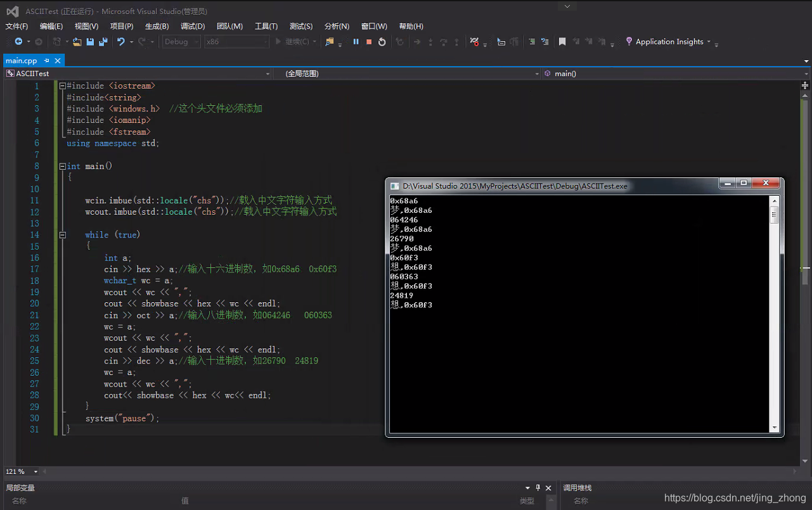Uncomment the selected lines icon
The height and width of the screenshot is (510, 812).
click(545, 42)
